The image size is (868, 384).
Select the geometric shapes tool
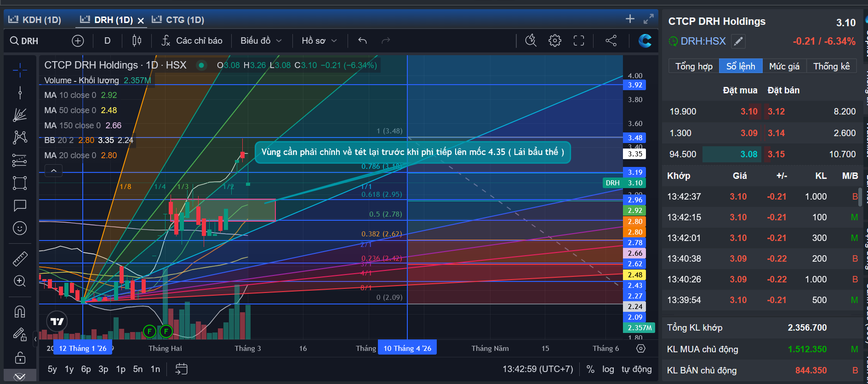tap(20, 183)
